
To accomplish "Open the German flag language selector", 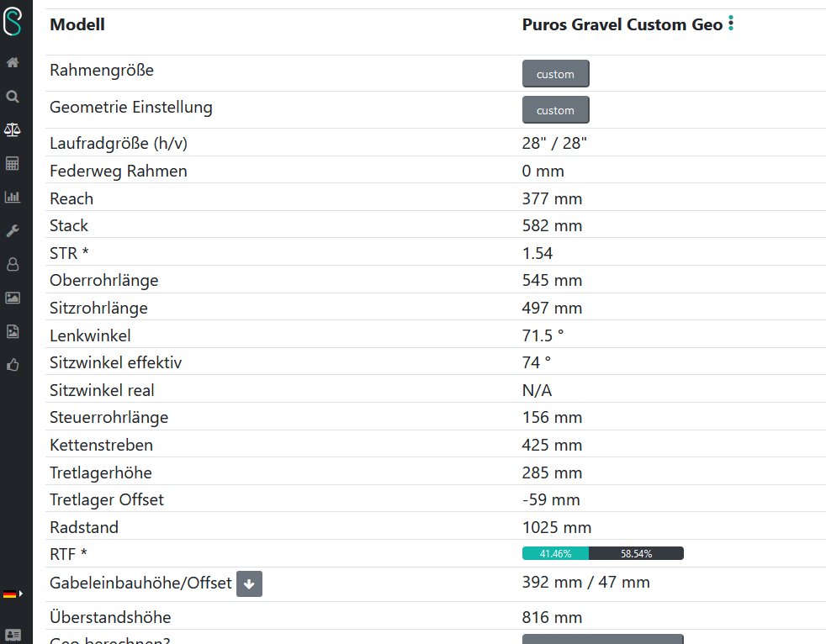I will 11,594.
